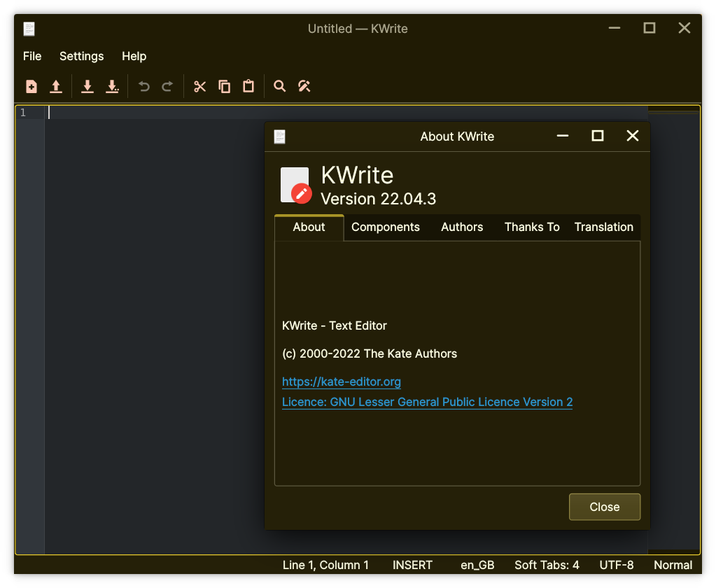Click the Save As toolbar icon
Screen dimensions: 716x588
click(112, 86)
